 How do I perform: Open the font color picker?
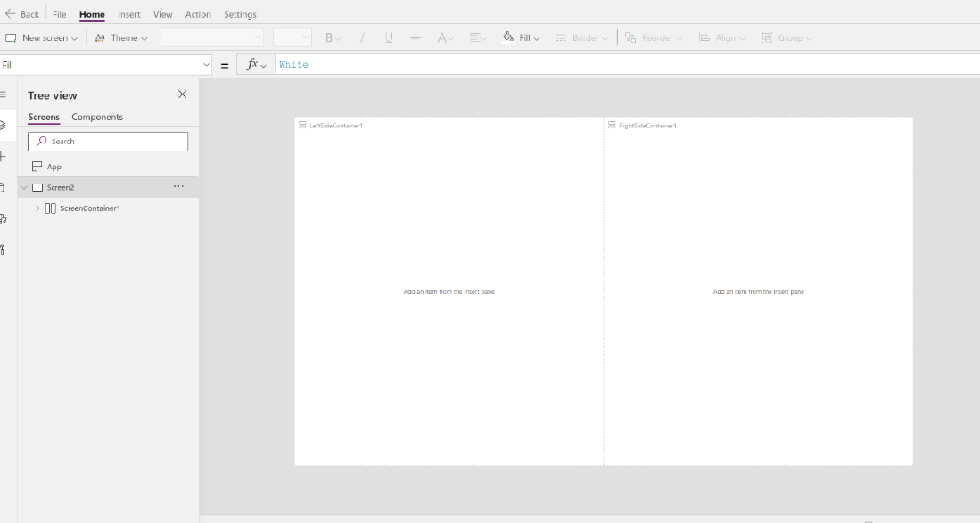pyautogui.click(x=445, y=38)
